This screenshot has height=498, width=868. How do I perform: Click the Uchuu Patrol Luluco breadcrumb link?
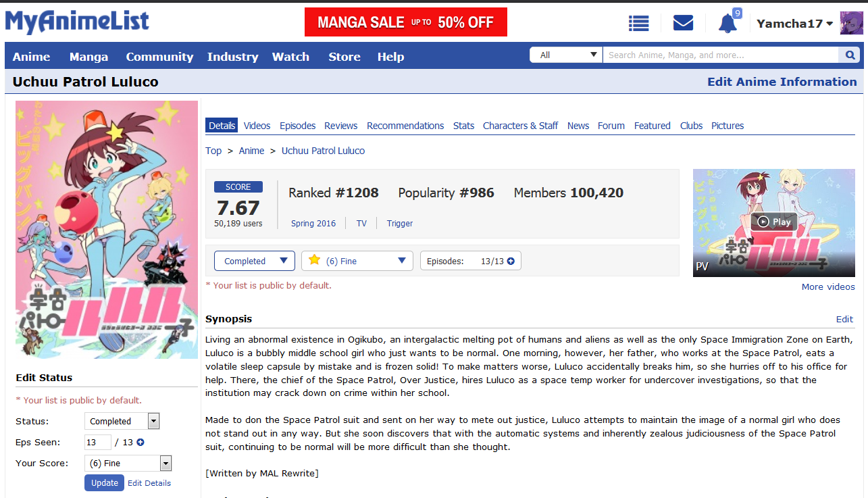(323, 151)
